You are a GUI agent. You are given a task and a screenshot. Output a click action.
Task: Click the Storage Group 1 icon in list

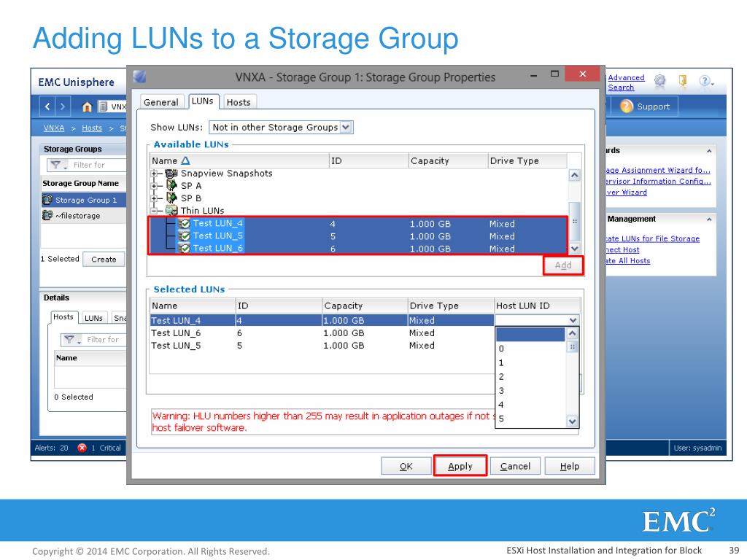(x=47, y=200)
